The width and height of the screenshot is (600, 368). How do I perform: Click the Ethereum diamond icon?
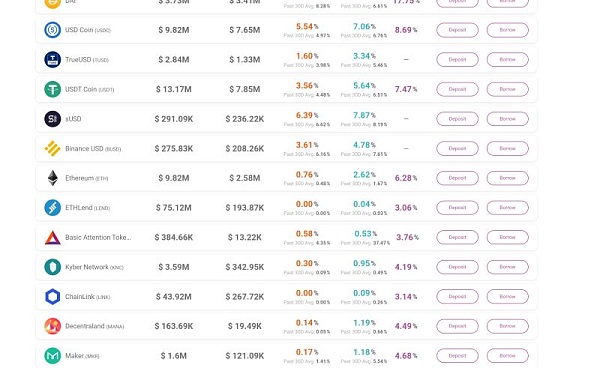pyautogui.click(x=52, y=178)
